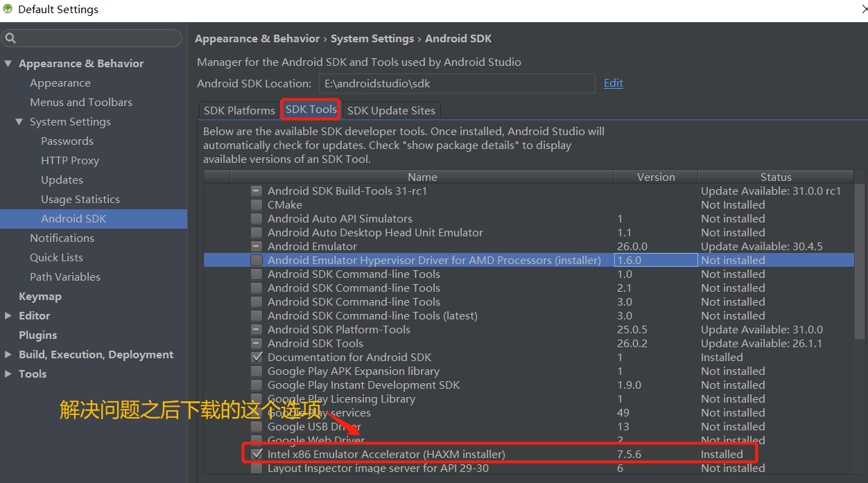This screenshot has height=483, width=868.
Task: Check the Google USB Driver checkbox
Action: 257,426
